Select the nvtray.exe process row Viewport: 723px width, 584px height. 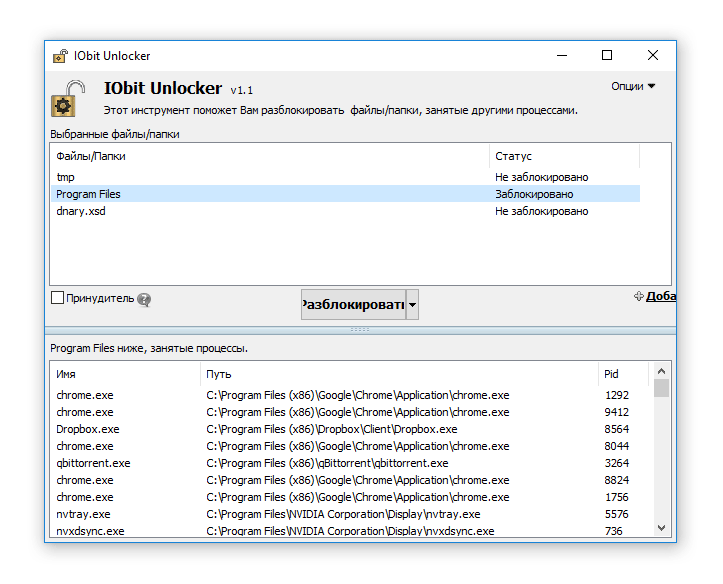[352, 514]
